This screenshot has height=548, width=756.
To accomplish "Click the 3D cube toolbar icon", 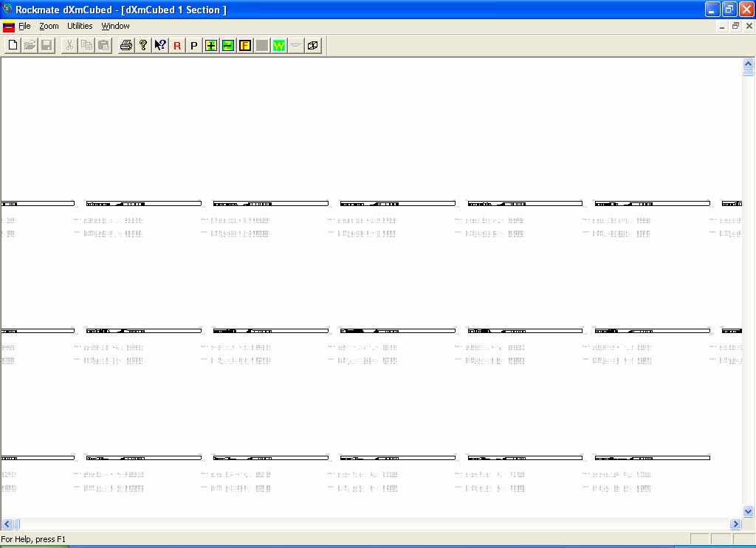I will point(313,46).
